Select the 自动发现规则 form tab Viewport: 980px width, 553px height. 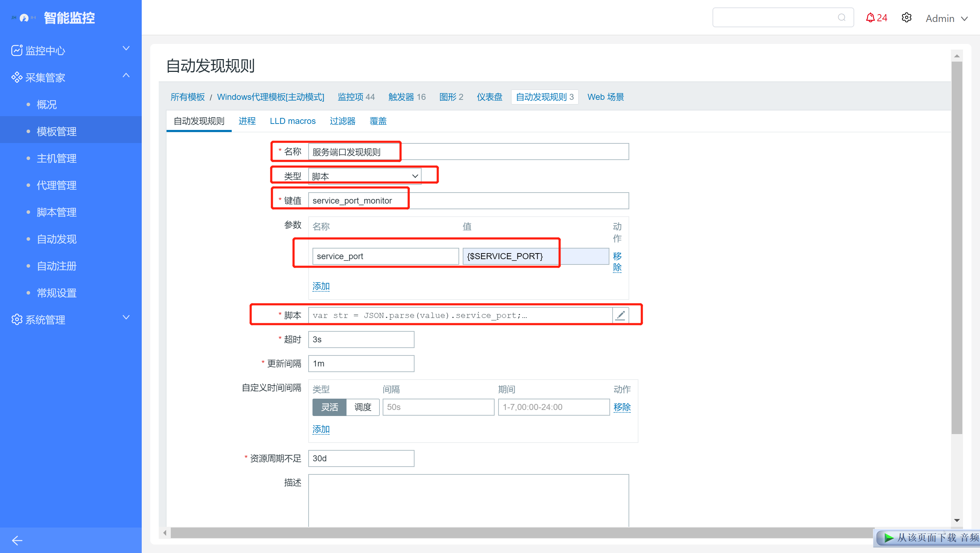tap(199, 121)
